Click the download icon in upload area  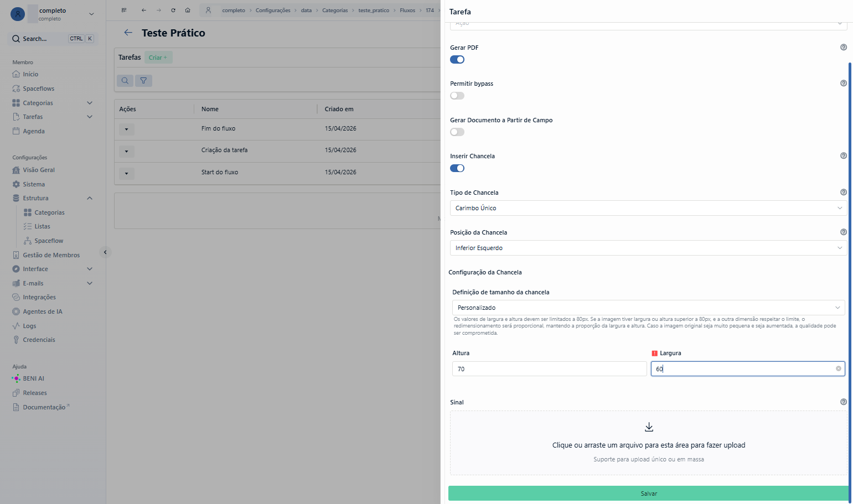(649, 427)
